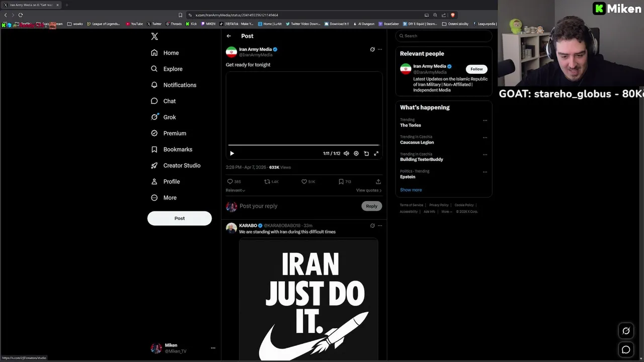Enter fullscreen on the video

pos(376,153)
